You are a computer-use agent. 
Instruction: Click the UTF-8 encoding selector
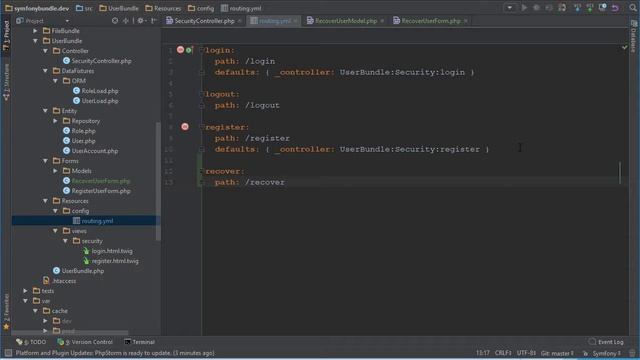tap(527, 353)
